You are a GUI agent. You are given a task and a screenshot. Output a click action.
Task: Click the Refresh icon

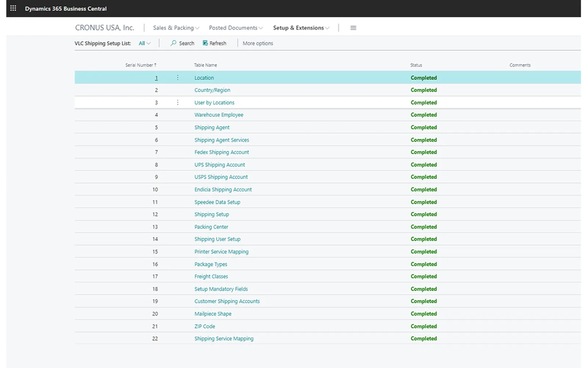pos(205,43)
